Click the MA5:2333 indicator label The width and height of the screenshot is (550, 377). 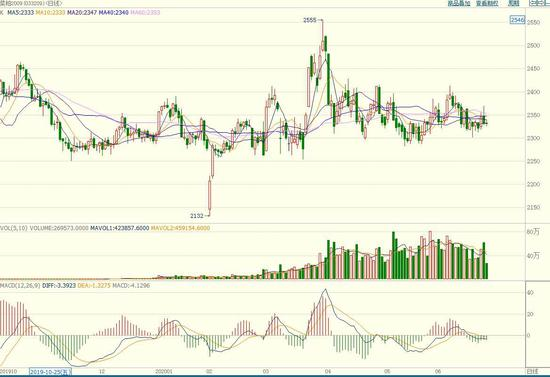point(21,13)
